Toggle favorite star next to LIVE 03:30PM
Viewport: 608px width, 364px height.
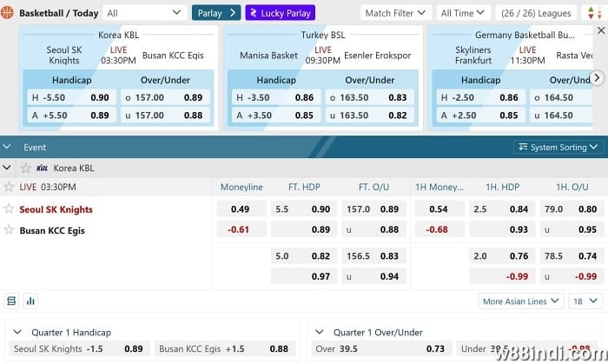coord(10,187)
